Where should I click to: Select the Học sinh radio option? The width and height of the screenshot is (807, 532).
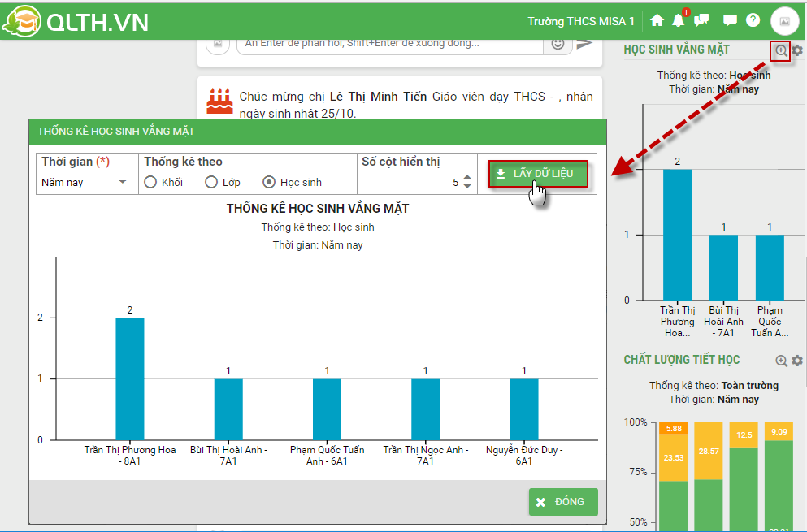pos(269,182)
